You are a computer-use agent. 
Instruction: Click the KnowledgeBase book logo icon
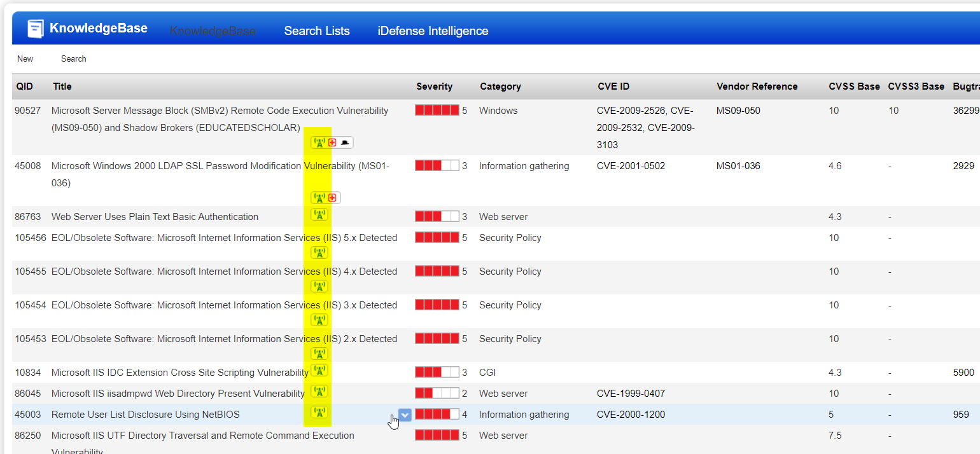tap(36, 29)
